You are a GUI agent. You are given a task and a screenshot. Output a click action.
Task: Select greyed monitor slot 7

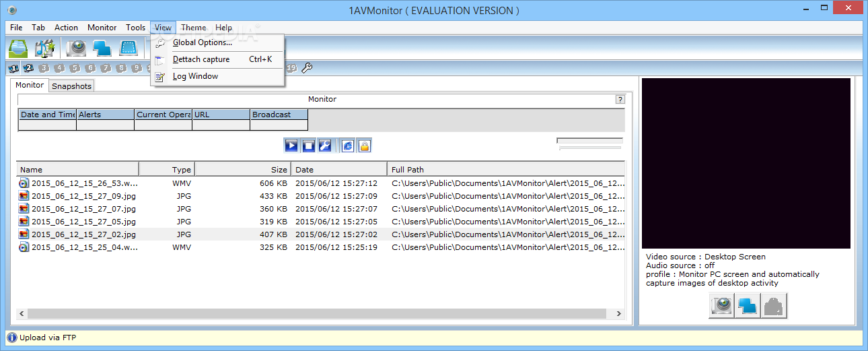[x=106, y=68]
